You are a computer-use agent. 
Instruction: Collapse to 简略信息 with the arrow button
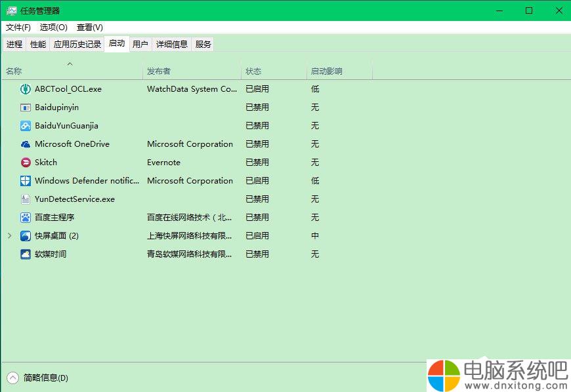[x=12, y=378]
